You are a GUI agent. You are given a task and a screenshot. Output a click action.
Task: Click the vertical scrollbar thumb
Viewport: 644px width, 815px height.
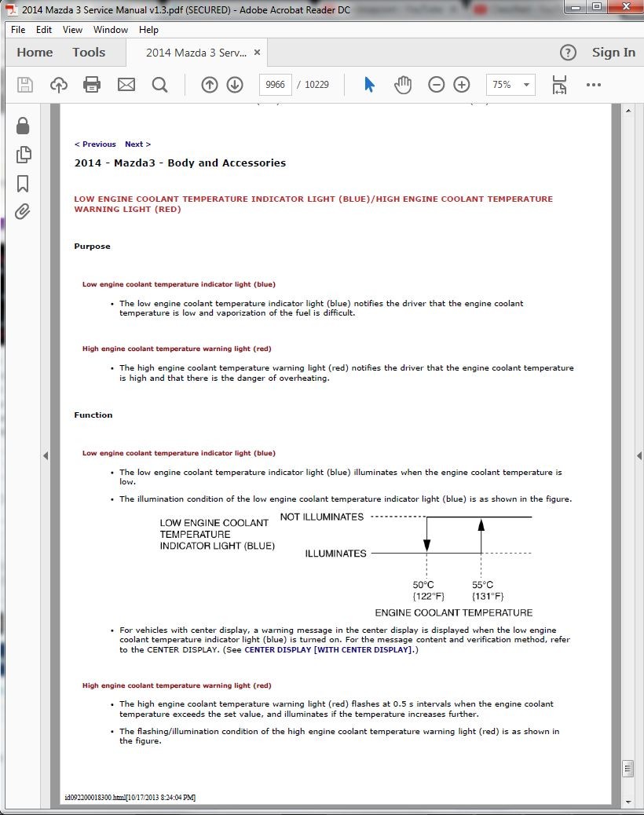point(628,768)
